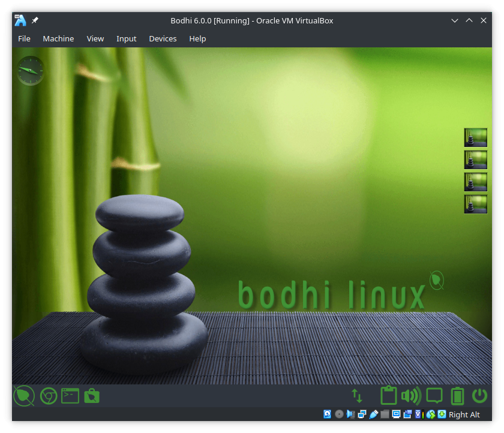This screenshot has width=504, height=433.
Task: Open the Terminal launcher on shelf
Action: coord(70,396)
